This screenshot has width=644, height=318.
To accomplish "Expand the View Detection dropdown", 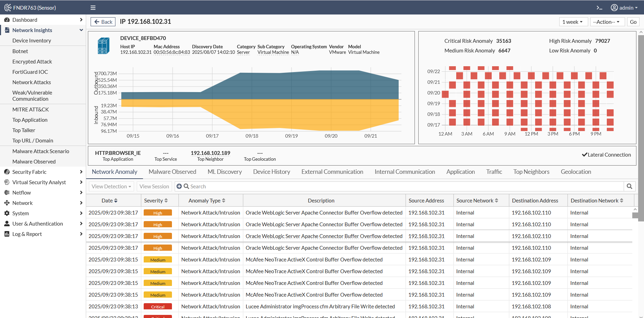I will coord(111,186).
